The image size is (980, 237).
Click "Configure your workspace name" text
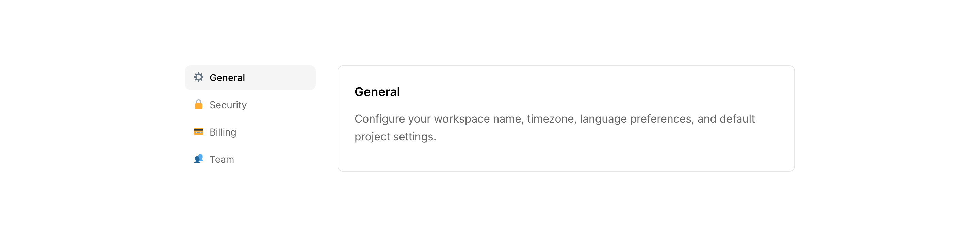pyautogui.click(x=422, y=119)
